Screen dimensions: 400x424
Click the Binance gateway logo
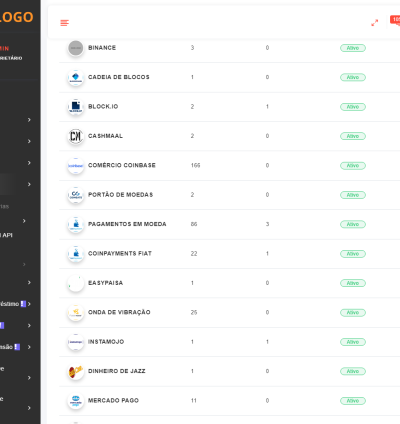click(76, 48)
